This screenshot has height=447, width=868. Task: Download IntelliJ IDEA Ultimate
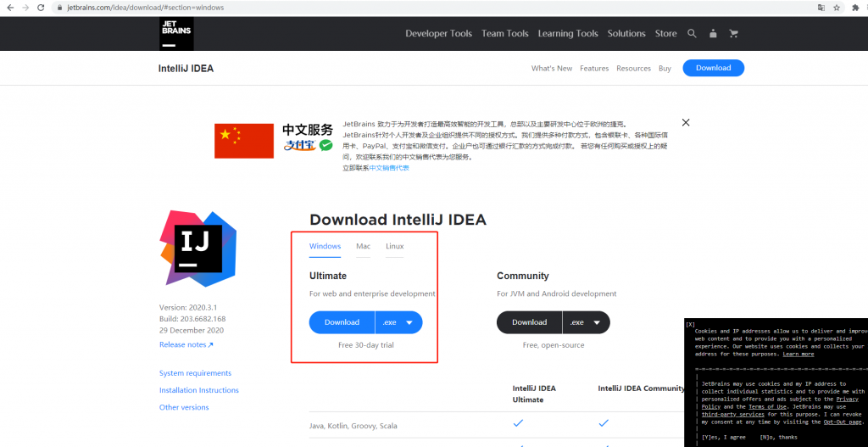point(342,322)
